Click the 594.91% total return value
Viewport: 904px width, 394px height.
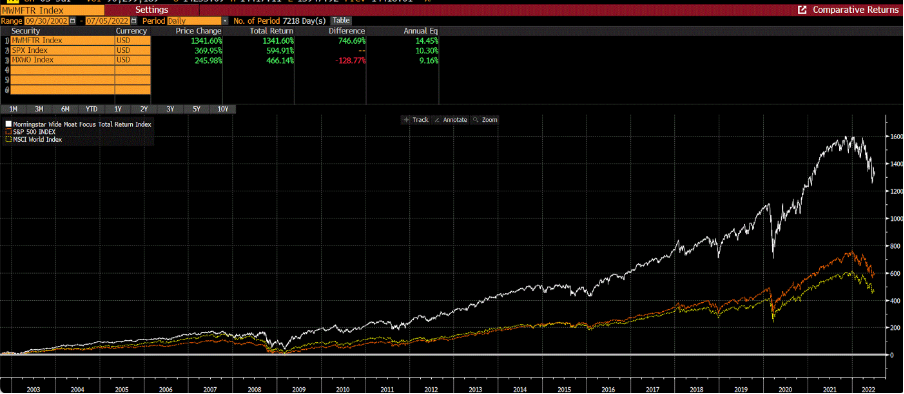click(281, 51)
